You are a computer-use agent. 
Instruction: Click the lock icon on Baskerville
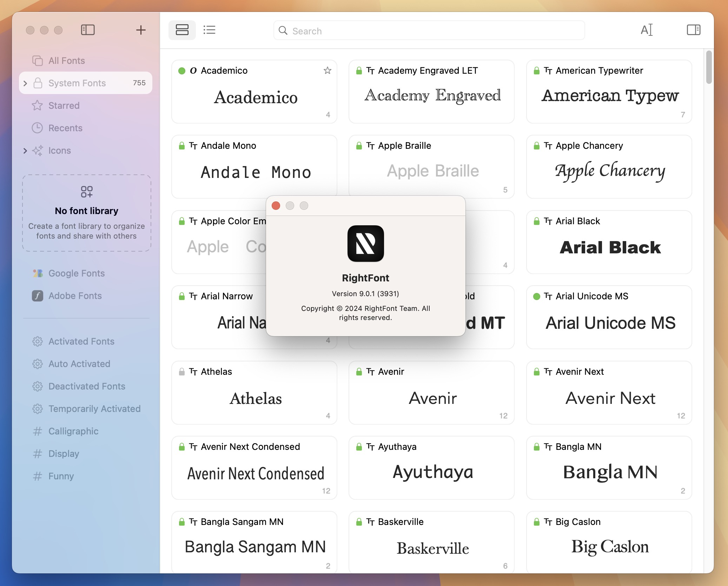coord(359,522)
